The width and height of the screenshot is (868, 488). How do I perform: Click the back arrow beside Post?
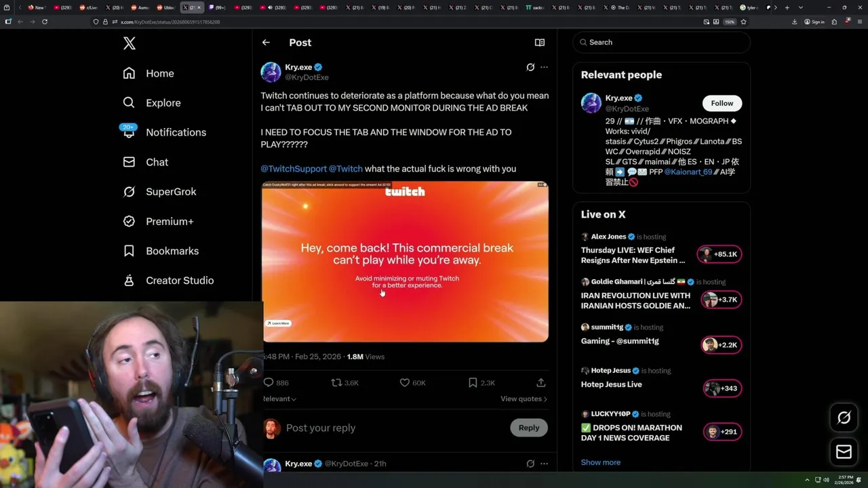click(x=266, y=42)
